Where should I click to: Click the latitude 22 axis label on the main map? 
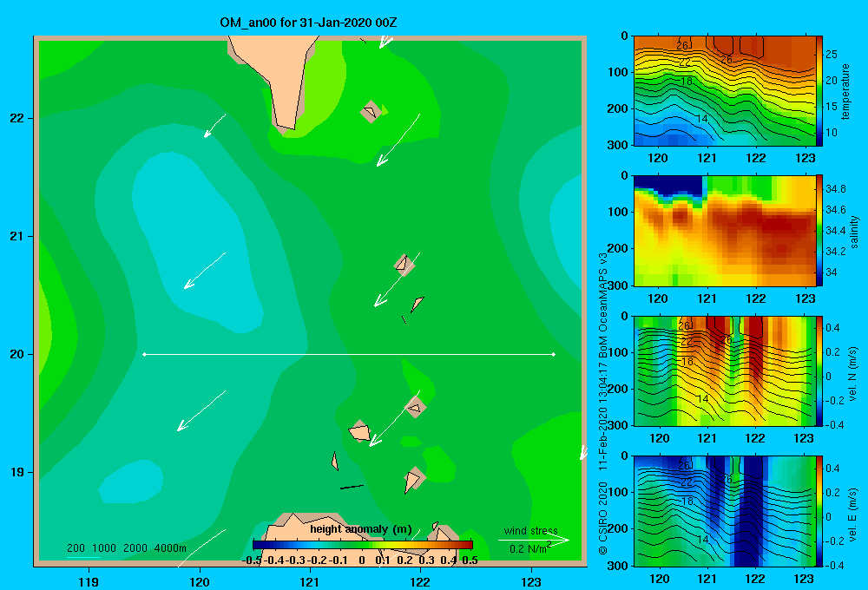tap(16, 118)
